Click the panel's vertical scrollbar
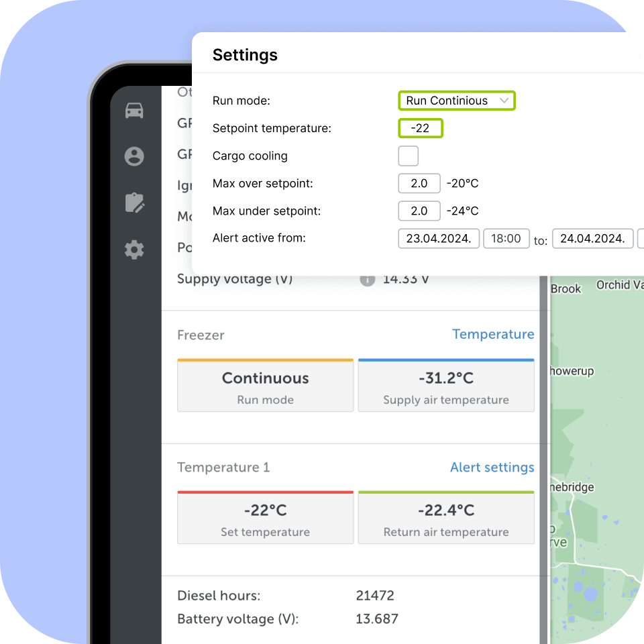644x644 pixels. 544,460
